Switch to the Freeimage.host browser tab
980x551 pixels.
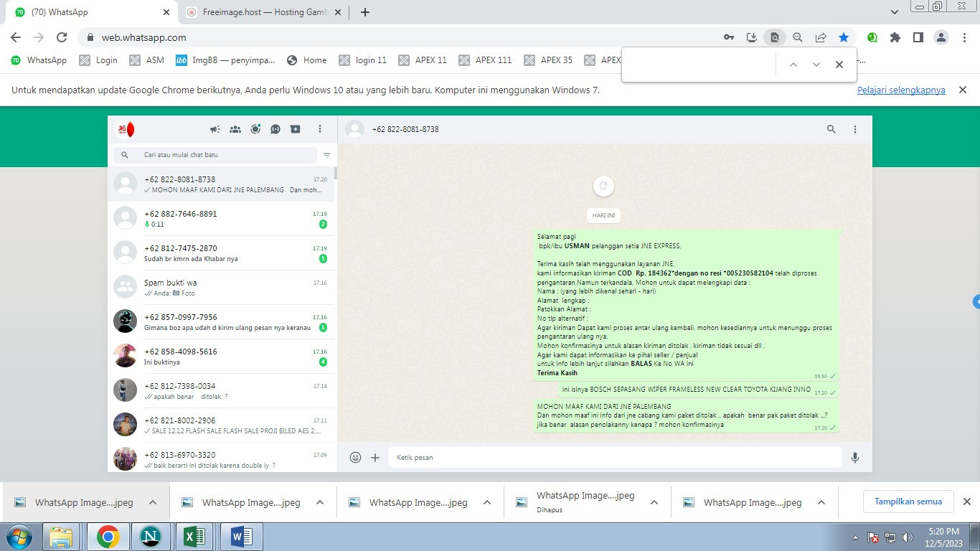coord(262,12)
